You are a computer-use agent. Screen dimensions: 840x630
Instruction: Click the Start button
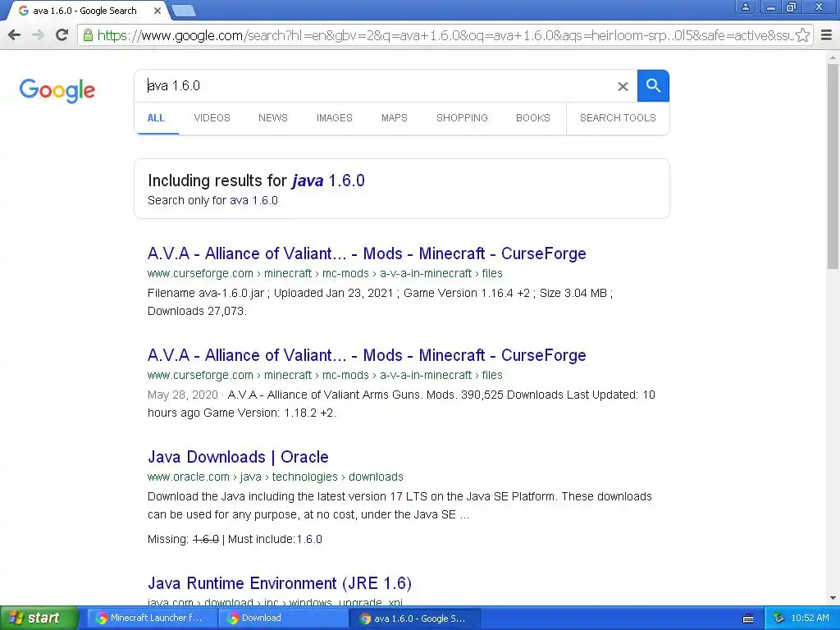(39, 619)
